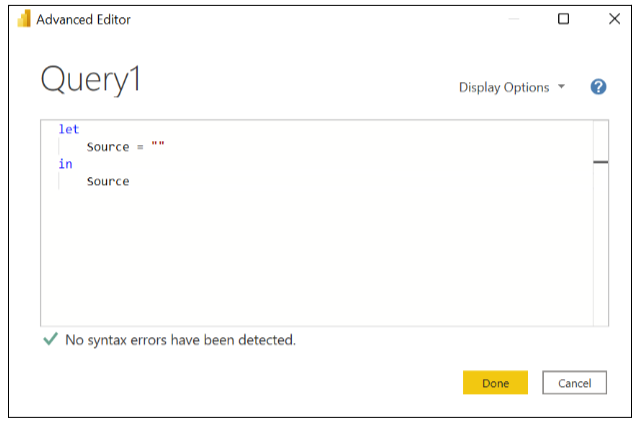Screen dimensions: 639x427
Task: Click the Power BI logo icon
Action: (24, 19)
